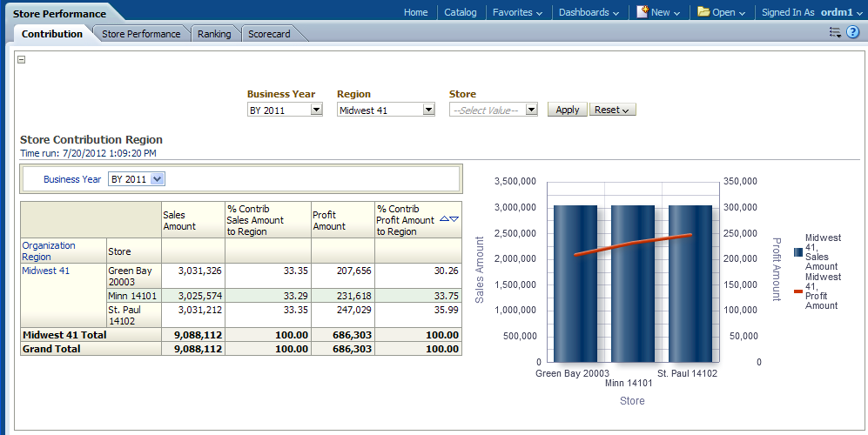Collapse the section with the minus icon
The height and width of the screenshot is (435, 868).
pyautogui.click(x=22, y=60)
